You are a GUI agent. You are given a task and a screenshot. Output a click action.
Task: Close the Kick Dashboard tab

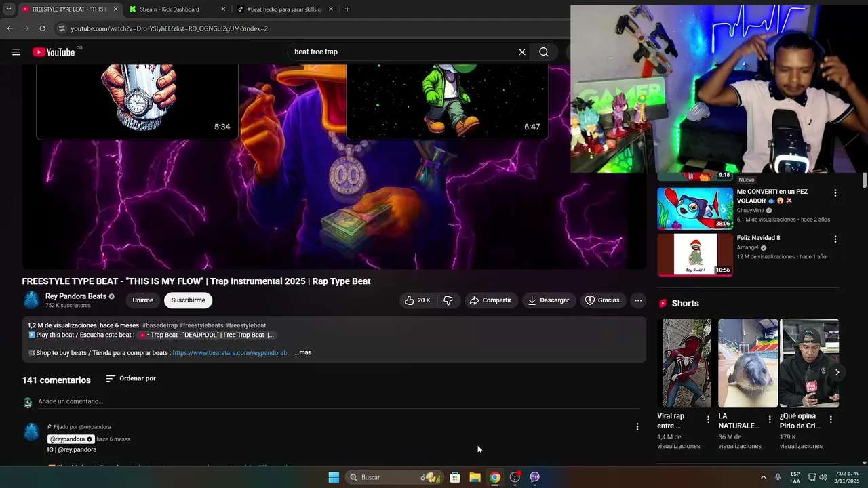(x=223, y=9)
